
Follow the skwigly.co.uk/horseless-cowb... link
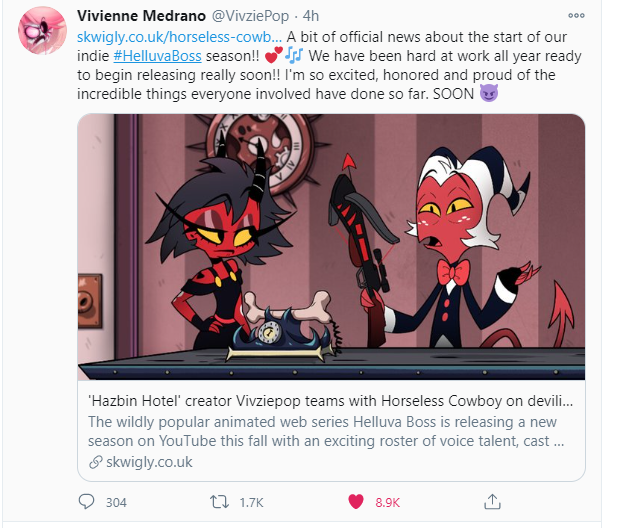(x=179, y=37)
